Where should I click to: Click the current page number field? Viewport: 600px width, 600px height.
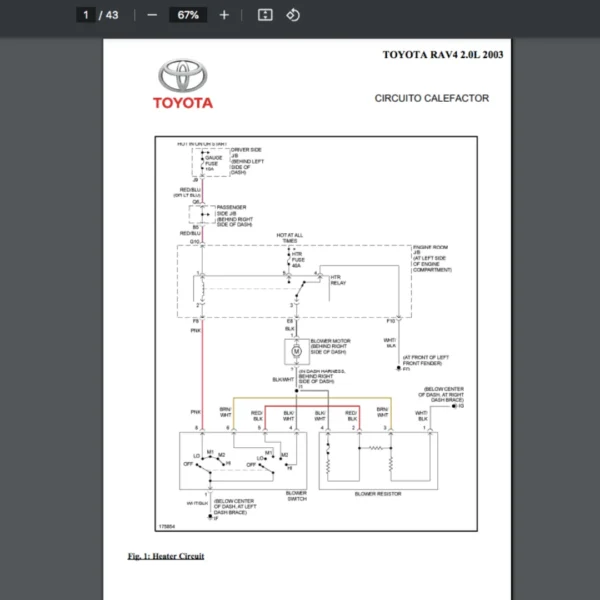pyautogui.click(x=86, y=15)
